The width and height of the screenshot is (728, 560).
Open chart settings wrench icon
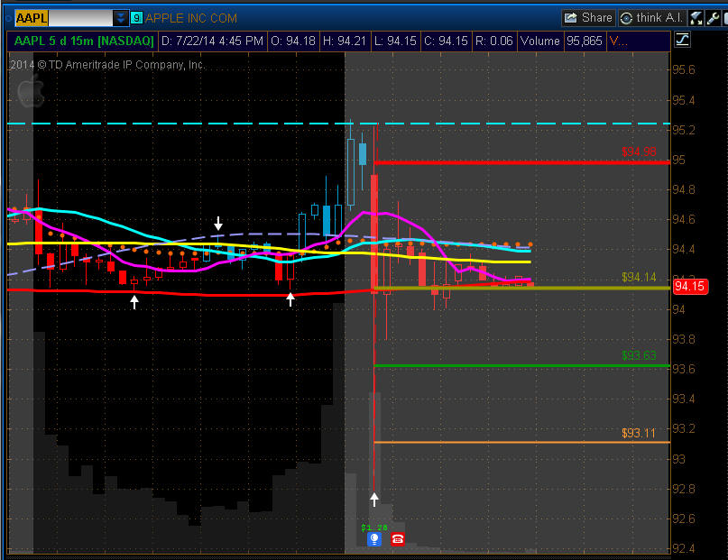point(712,17)
